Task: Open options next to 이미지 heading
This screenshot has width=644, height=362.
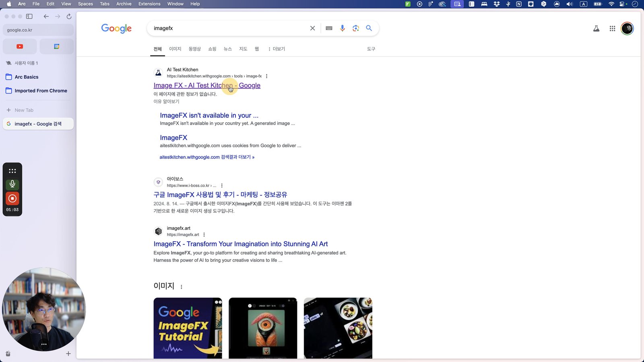Action: click(182, 287)
